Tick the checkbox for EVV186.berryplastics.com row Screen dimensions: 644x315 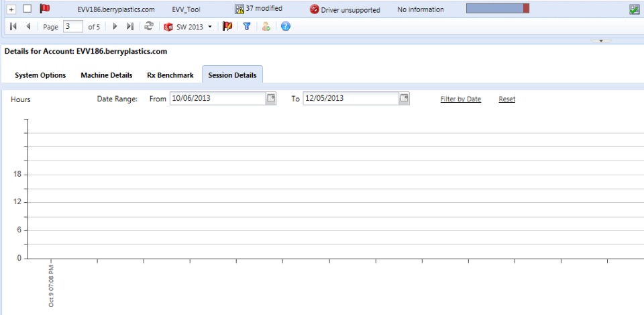tap(27, 9)
